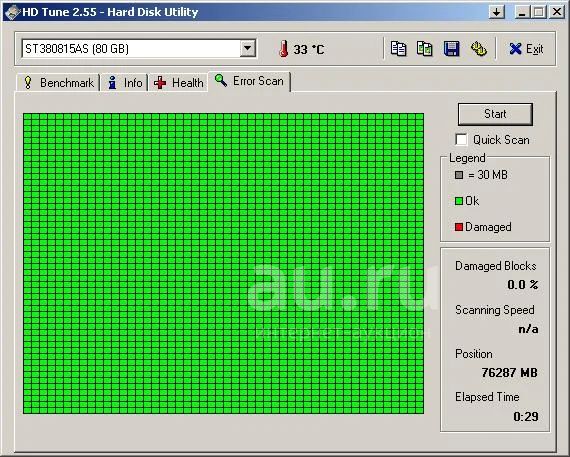Select the Error Scan tab
Screen dimensions: 570x457
(x=249, y=81)
